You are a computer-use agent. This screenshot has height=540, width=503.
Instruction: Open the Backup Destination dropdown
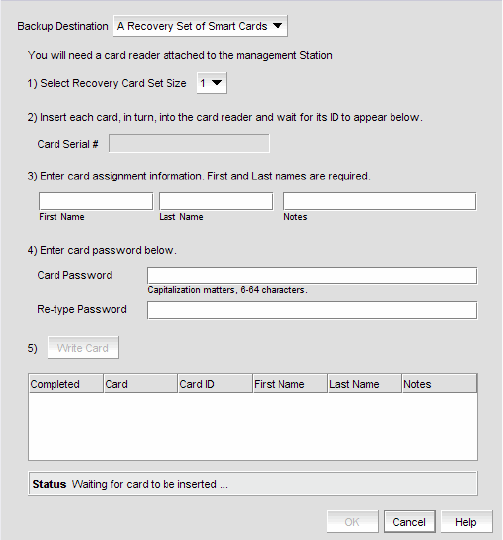[x=200, y=26]
